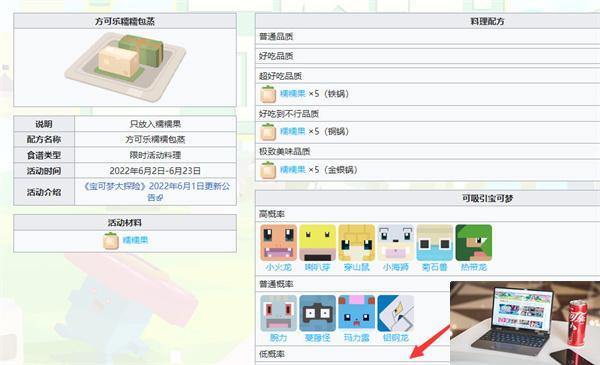
Task: Follow the 喇叭芽 name link
Action: click(317, 267)
